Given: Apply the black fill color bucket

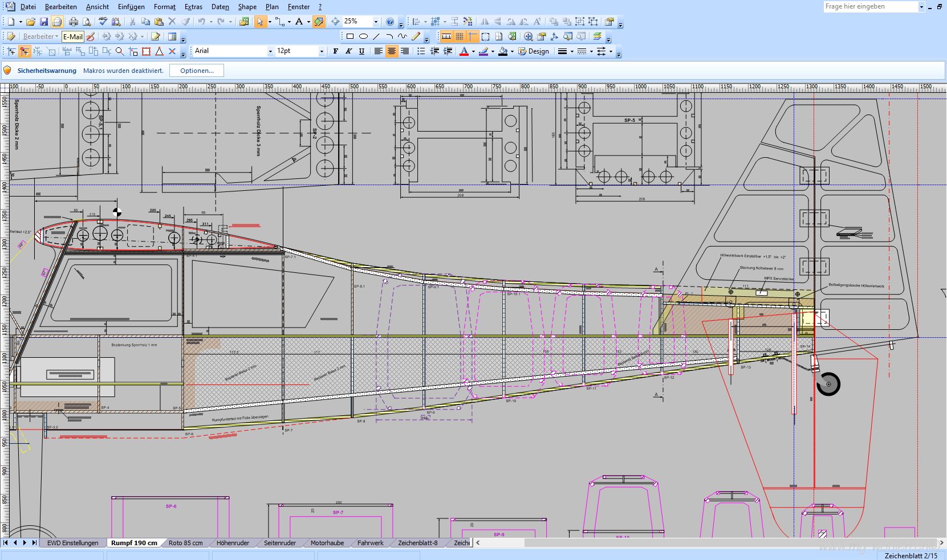Looking at the screenshot, I should tap(503, 51).
